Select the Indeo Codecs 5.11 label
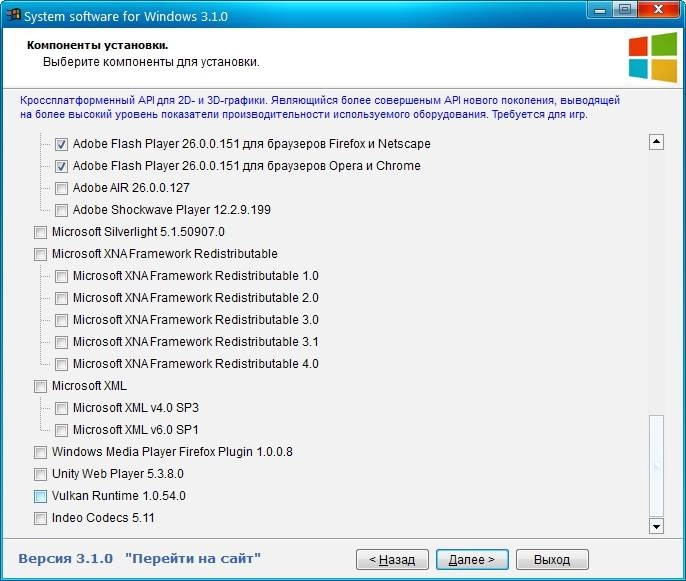The width and height of the screenshot is (686, 581). pyautogui.click(x=103, y=518)
